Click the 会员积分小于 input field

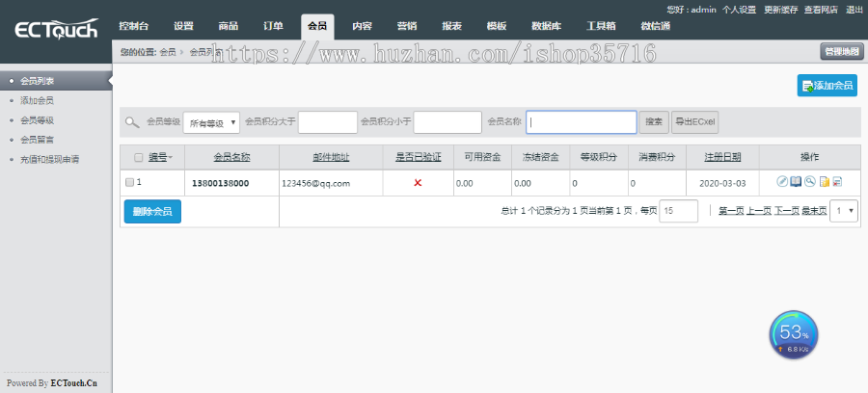[x=448, y=122]
